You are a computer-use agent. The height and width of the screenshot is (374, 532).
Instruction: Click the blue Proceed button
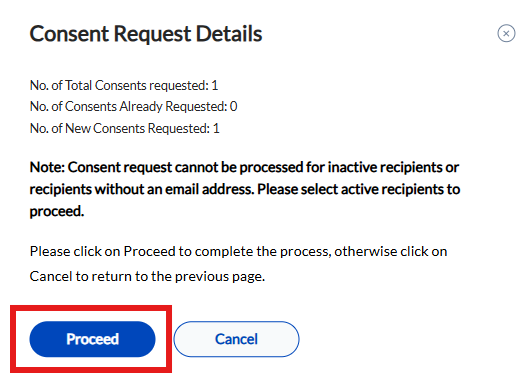click(92, 339)
